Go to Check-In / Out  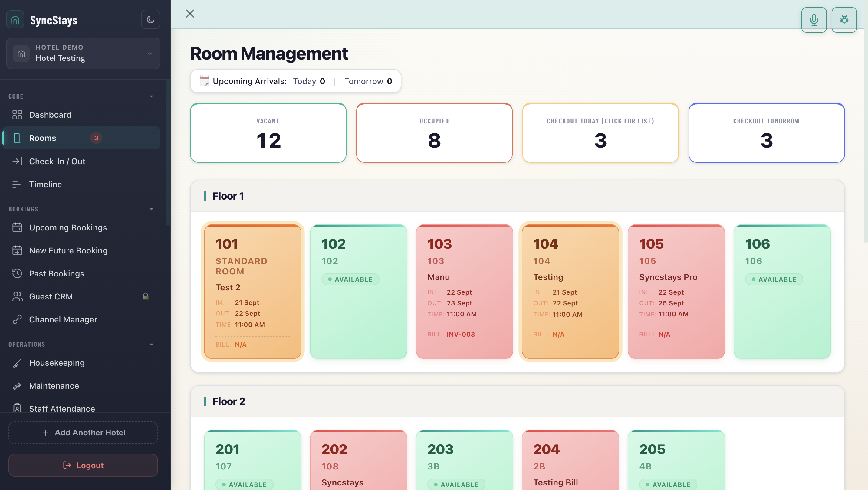(81, 161)
